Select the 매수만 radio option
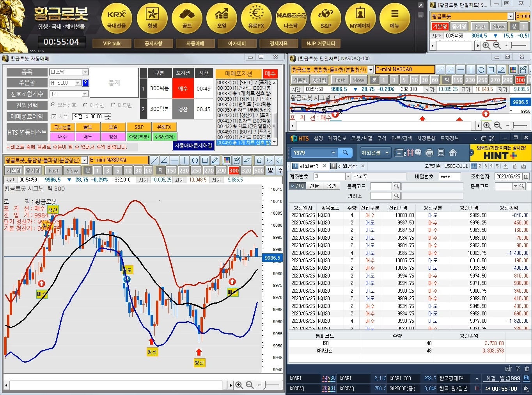The image size is (532, 395). [85, 105]
